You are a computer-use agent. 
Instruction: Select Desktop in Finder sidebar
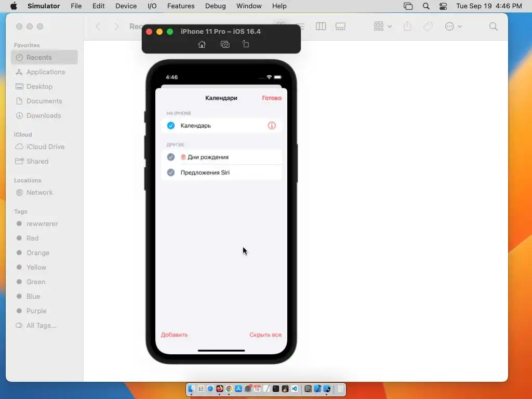[x=45, y=87]
